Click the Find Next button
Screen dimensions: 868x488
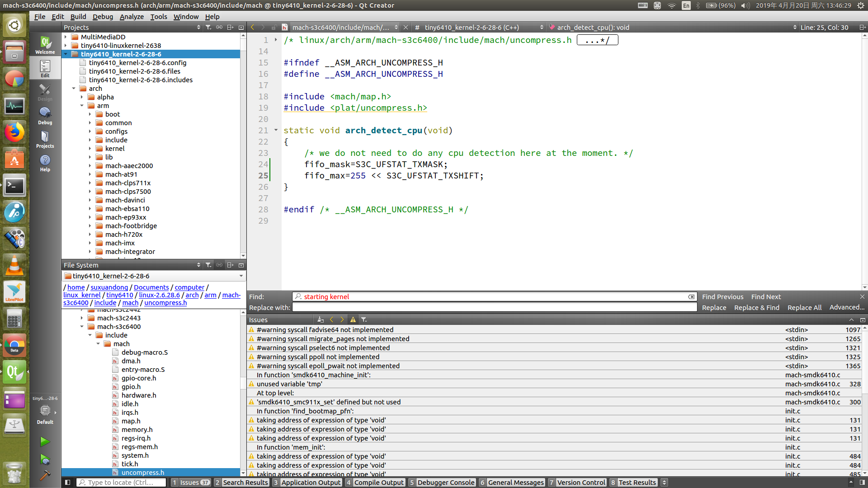766,297
